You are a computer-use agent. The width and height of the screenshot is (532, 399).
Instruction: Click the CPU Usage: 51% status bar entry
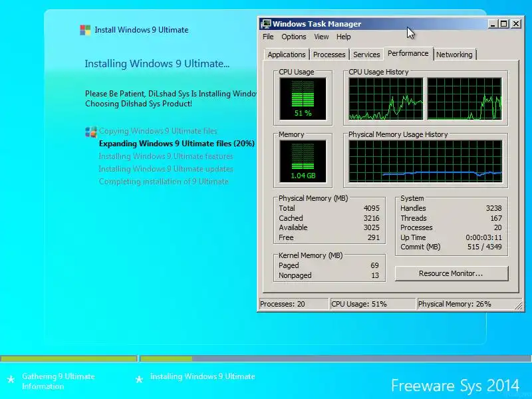[x=372, y=304]
